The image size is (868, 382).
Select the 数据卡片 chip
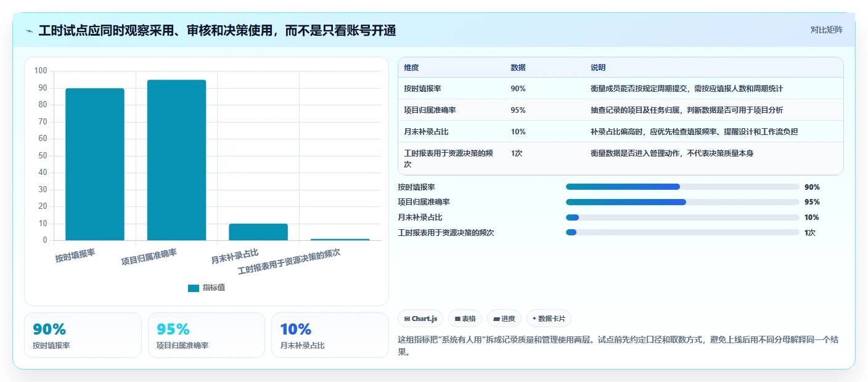click(548, 319)
